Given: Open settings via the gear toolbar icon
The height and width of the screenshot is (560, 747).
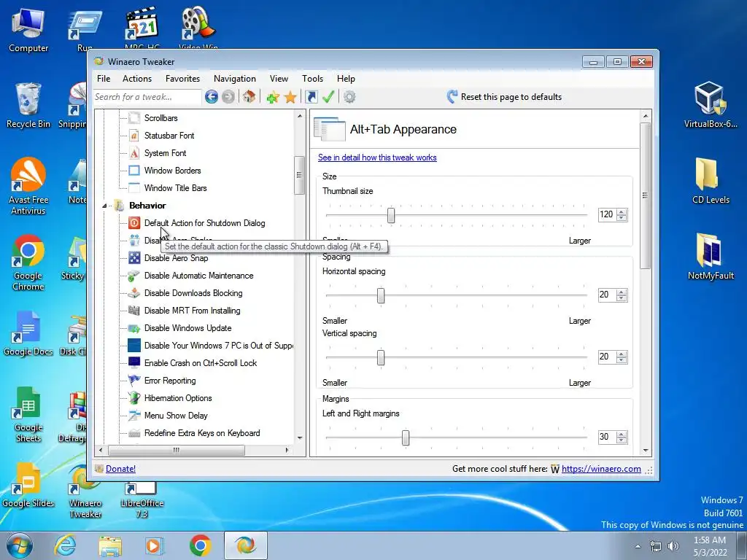Looking at the screenshot, I should pyautogui.click(x=349, y=97).
